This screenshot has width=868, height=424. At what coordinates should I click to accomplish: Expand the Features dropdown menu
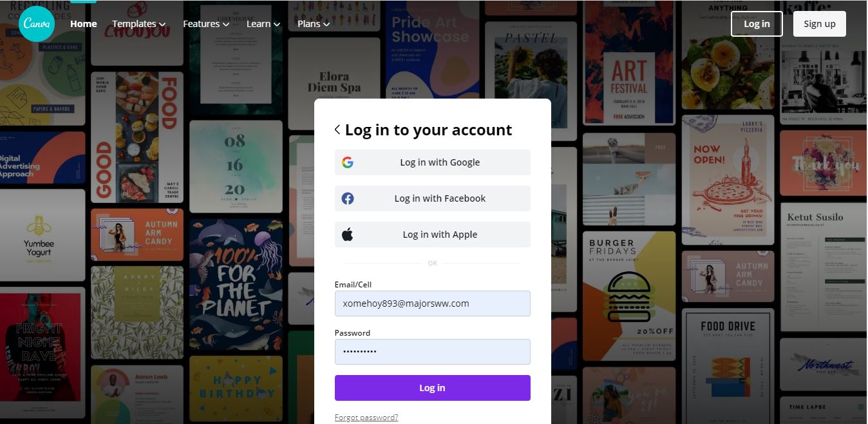[x=206, y=24]
